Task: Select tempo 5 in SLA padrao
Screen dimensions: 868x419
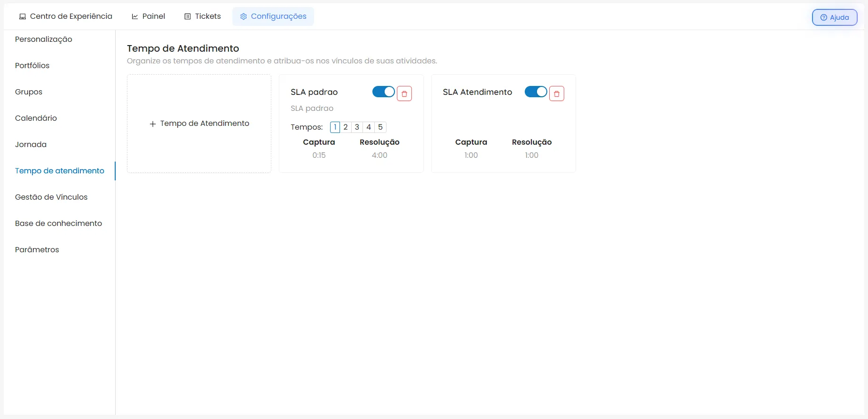Action: tap(380, 127)
